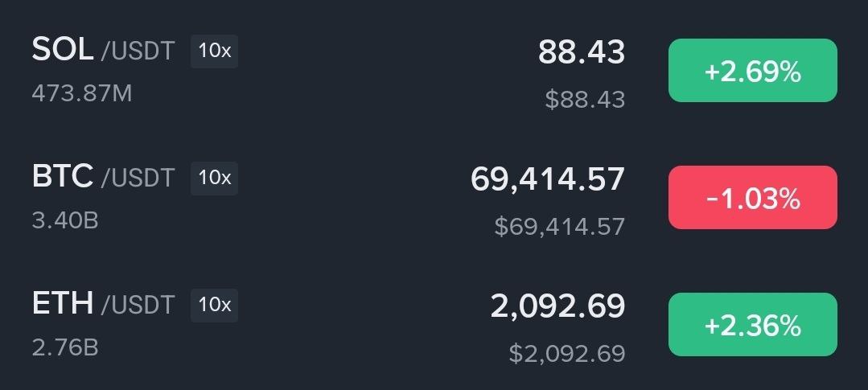Select the BTC last price 69,414.57

coord(547,179)
